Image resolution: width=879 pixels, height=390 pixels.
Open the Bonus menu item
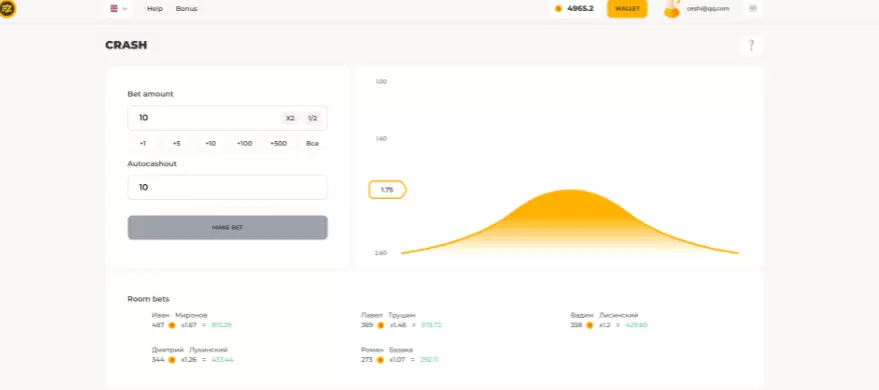pyautogui.click(x=186, y=8)
